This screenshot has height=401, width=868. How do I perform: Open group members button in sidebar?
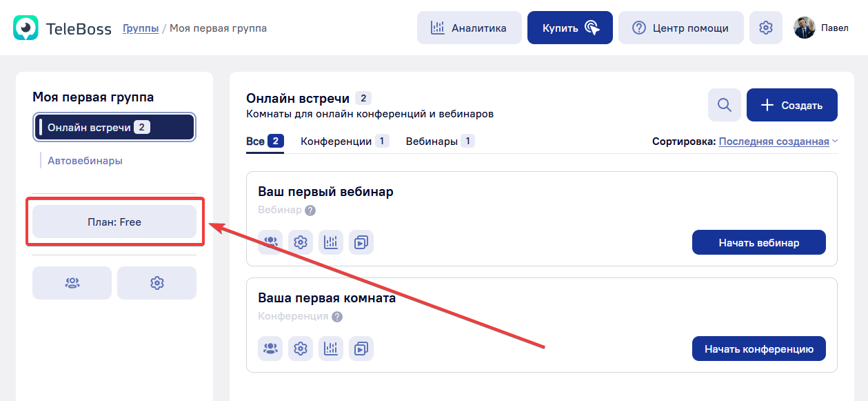click(72, 283)
